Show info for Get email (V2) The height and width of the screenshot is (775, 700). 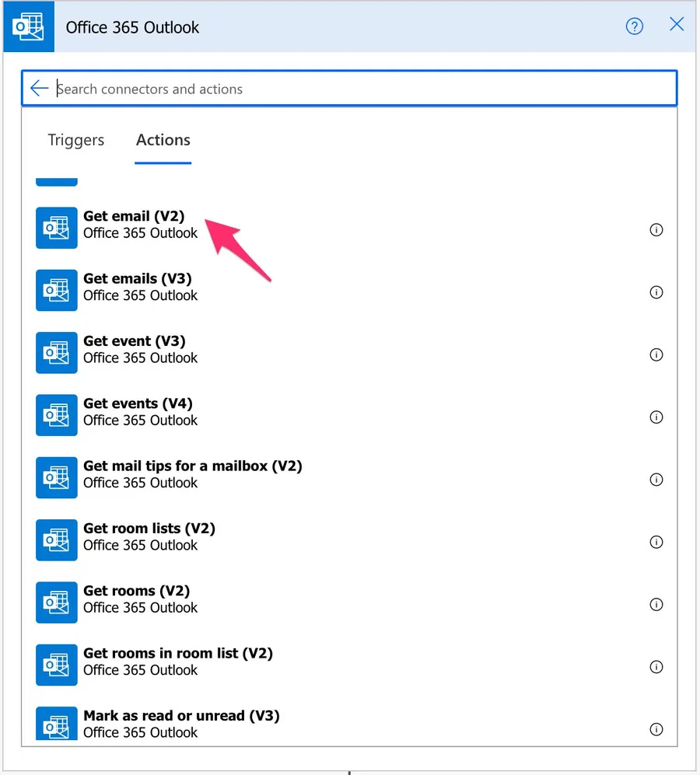[x=656, y=230]
